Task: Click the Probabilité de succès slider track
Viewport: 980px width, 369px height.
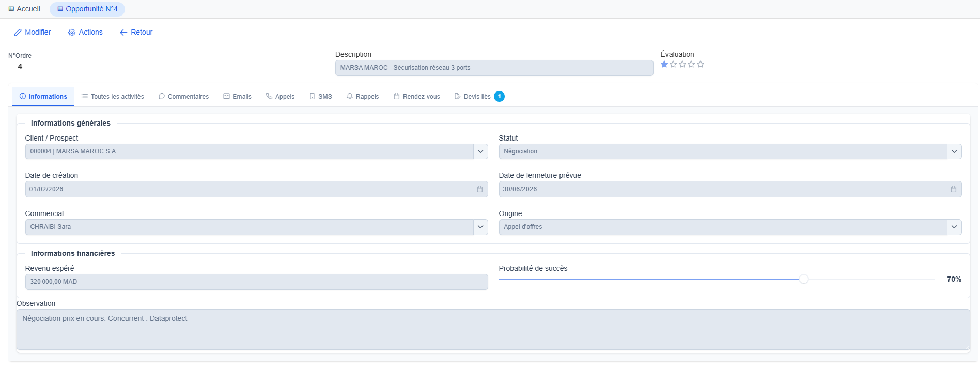Action: point(717,279)
